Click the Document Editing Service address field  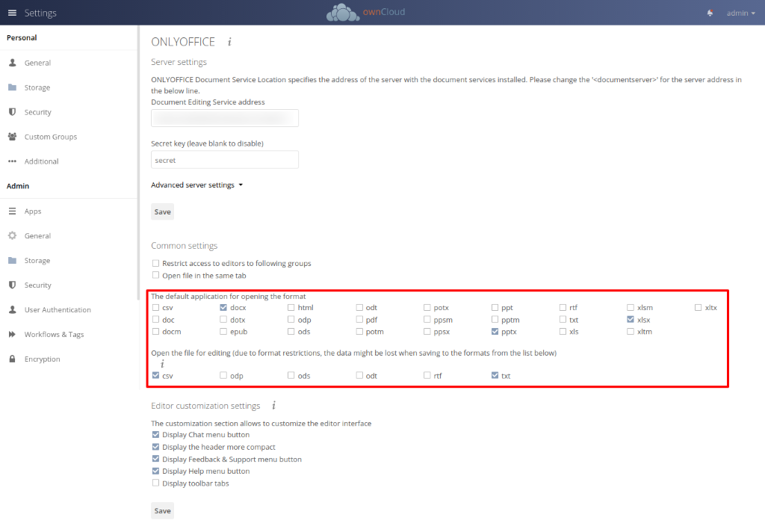coord(224,118)
